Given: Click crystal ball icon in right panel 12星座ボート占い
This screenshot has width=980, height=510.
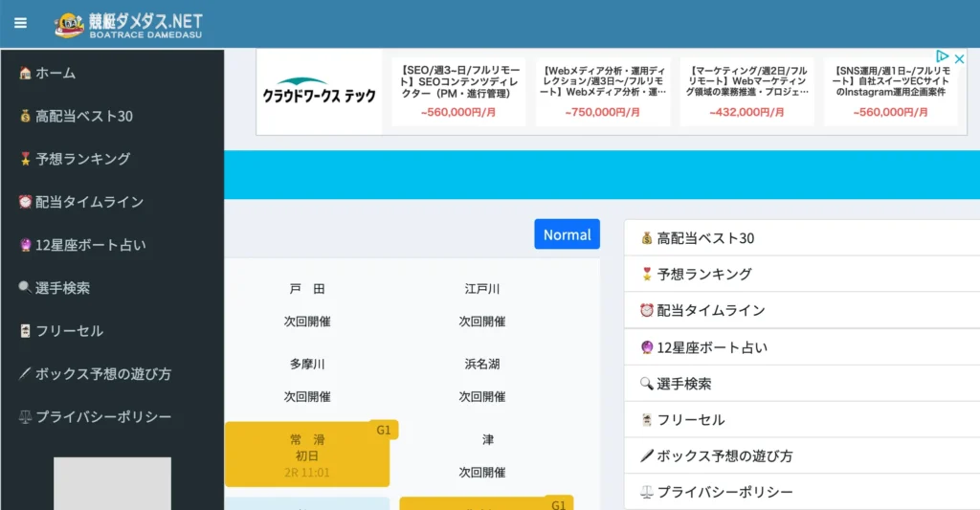Looking at the screenshot, I should coord(647,347).
